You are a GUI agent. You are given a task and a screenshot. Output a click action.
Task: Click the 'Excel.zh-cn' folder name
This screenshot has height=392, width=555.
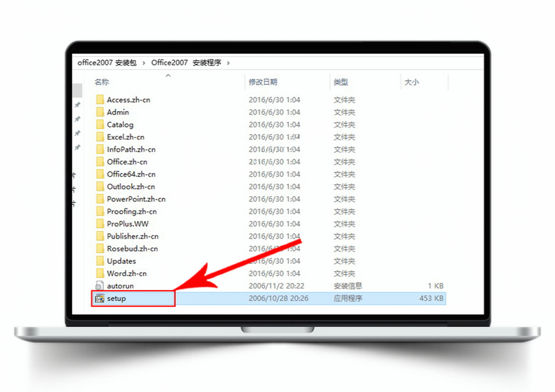(x=126, y=137)
